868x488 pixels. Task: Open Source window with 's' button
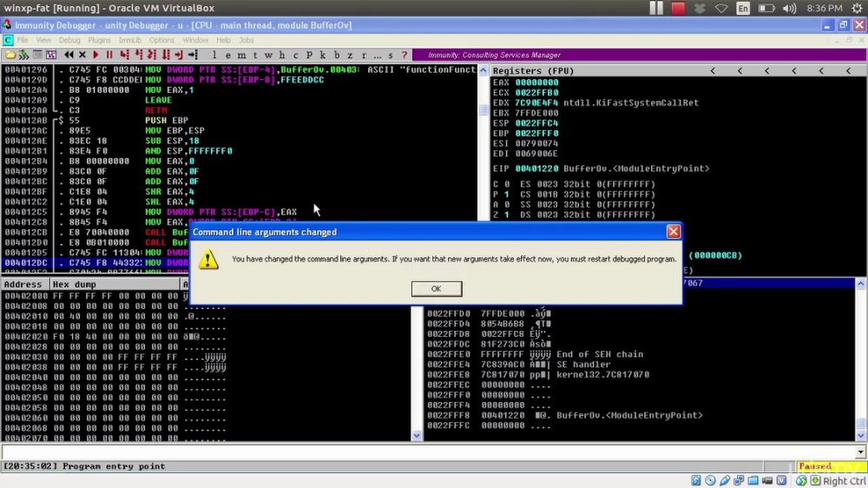(x=391, y=55)
